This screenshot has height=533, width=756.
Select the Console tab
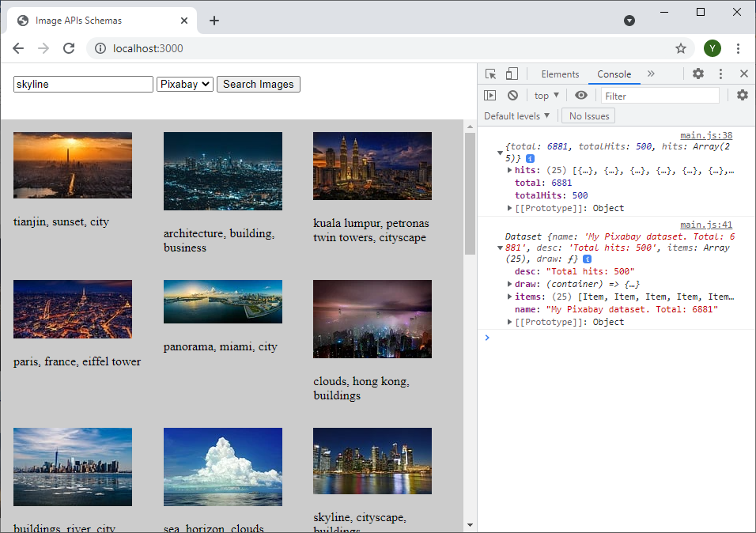coord(614,73)
